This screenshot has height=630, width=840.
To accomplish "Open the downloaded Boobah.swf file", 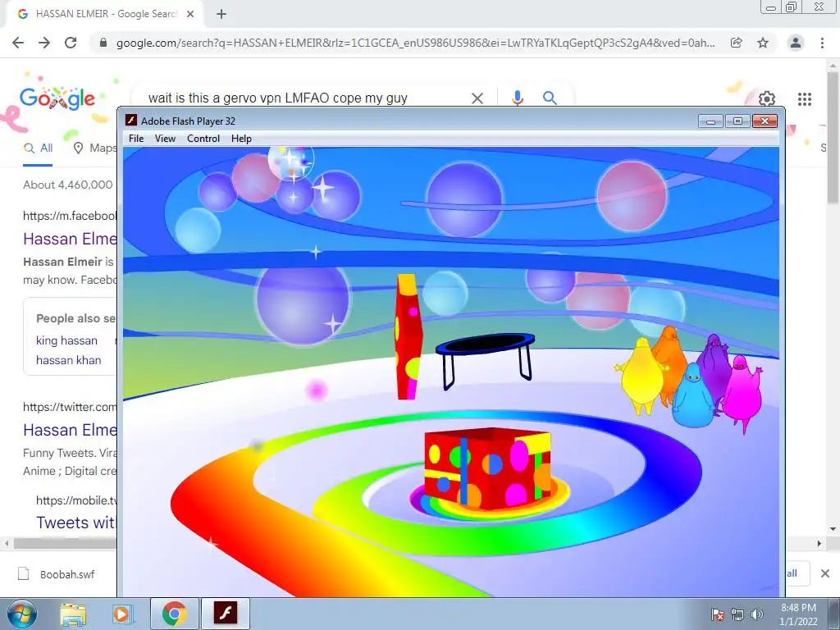I will point(57,574).
